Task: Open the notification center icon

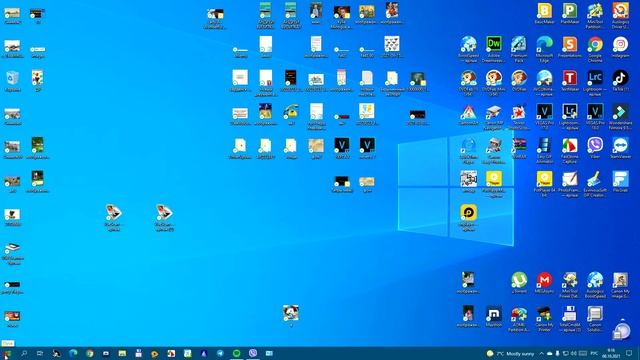Action: [x=629, y=353]
